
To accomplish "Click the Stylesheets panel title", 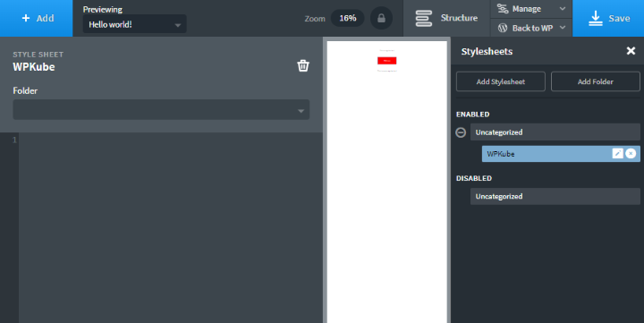I will tap(487, 51).
